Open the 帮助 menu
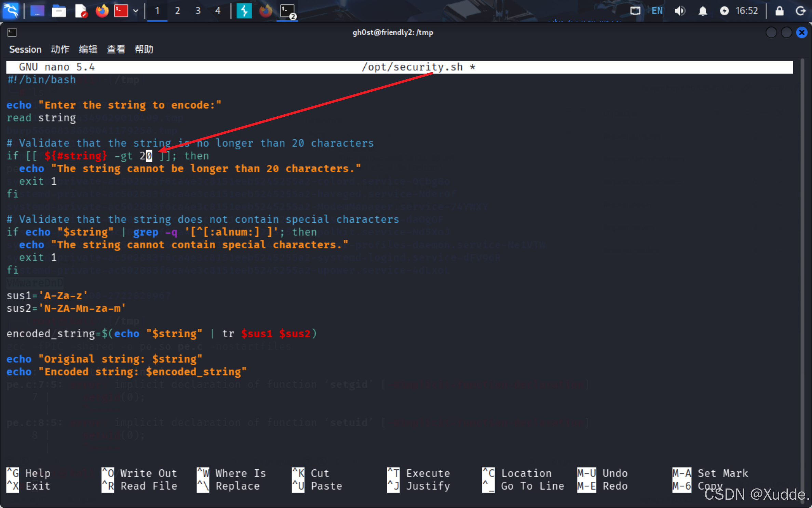 tap(144, 49)
